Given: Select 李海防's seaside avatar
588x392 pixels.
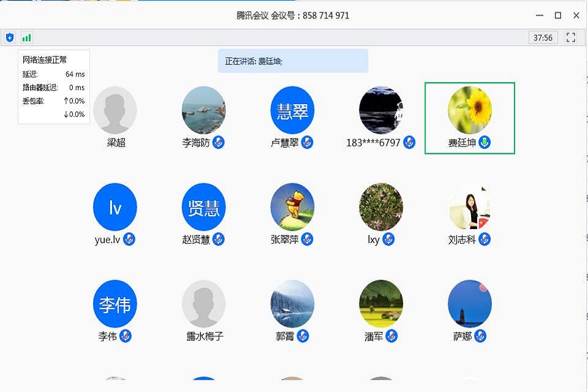Looking at the screenshot, I should [x=203, y=110].
